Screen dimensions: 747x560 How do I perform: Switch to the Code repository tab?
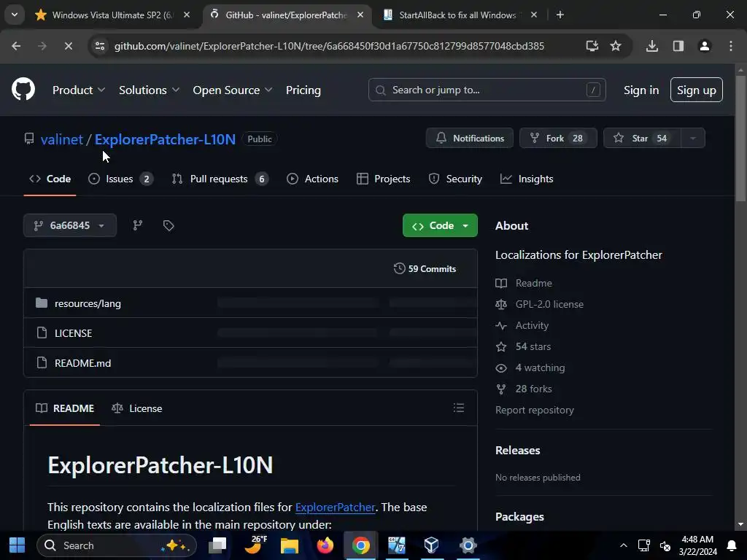click(x=50, y=179)
